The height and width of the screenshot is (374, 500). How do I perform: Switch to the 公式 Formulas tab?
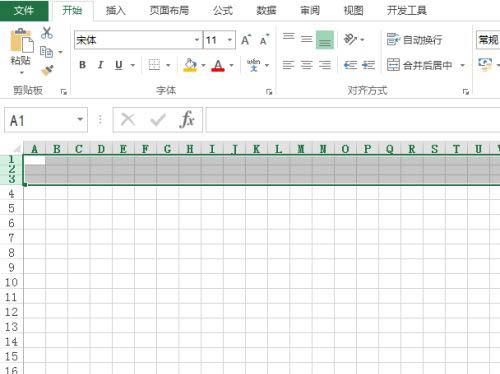(223, 11)
